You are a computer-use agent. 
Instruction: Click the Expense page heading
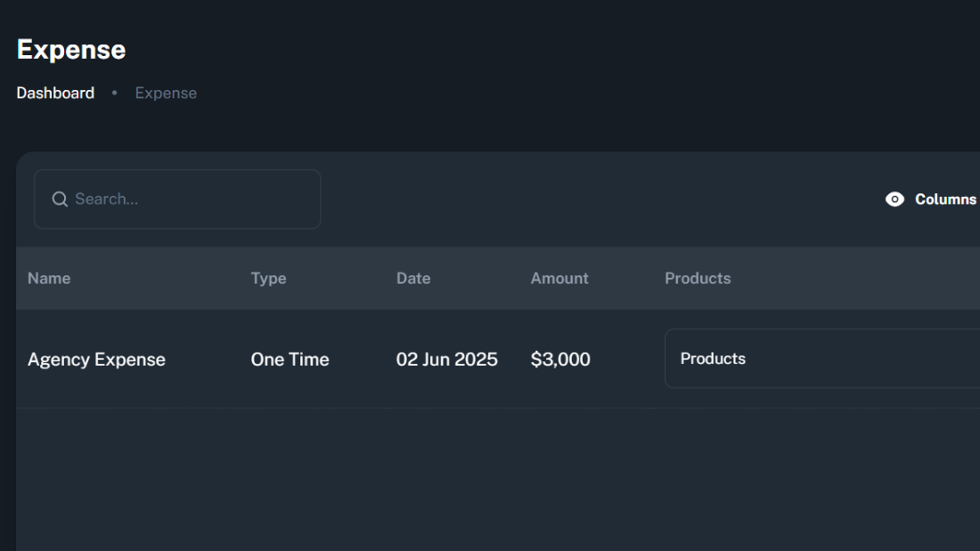click(71, 49)
